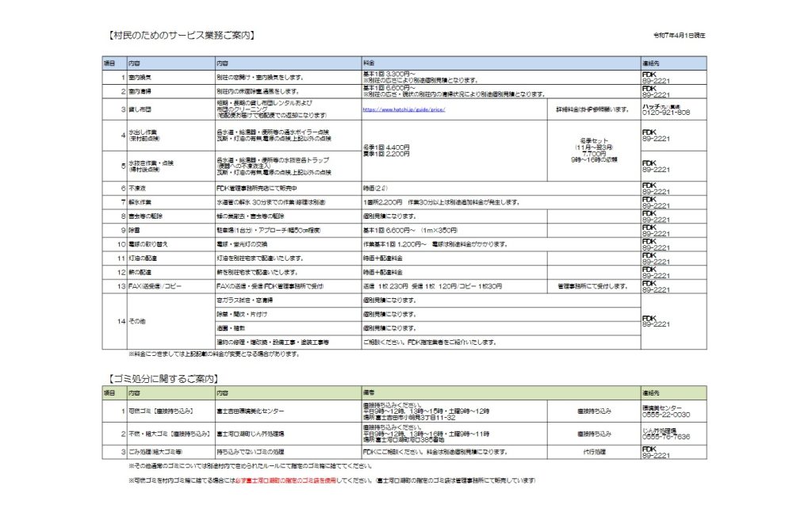Select the 代行処理 cell in garbage table

click(593, 451)
